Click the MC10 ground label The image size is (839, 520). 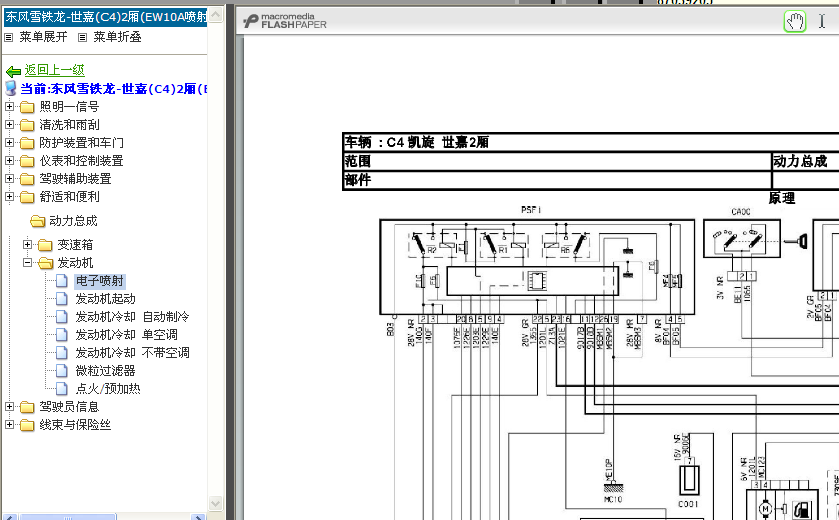(x=613, y=499)
